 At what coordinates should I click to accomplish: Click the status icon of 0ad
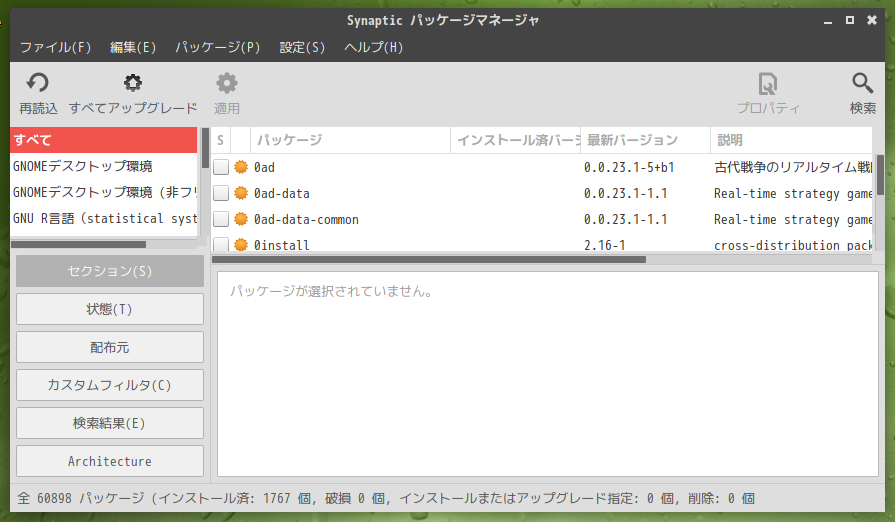click(241, 167)
